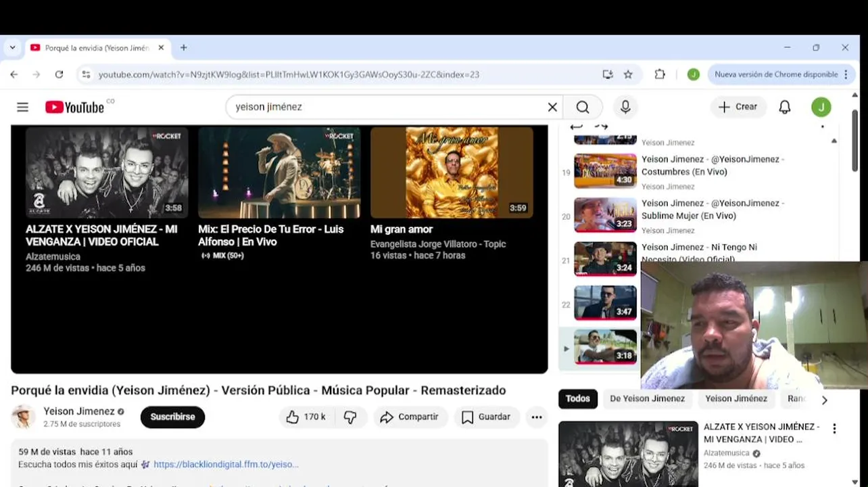View site information icon in address bar
The image size is (868, 487).
point(86,74)
